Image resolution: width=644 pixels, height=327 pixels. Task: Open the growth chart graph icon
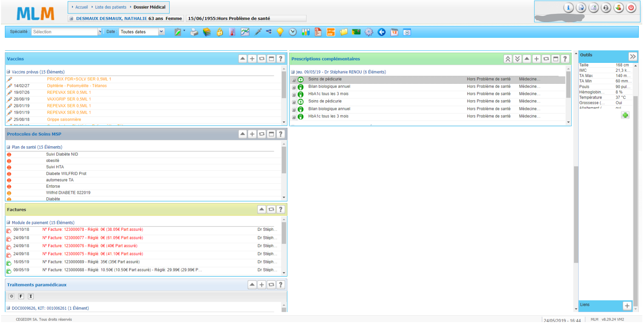coord(245,32)
